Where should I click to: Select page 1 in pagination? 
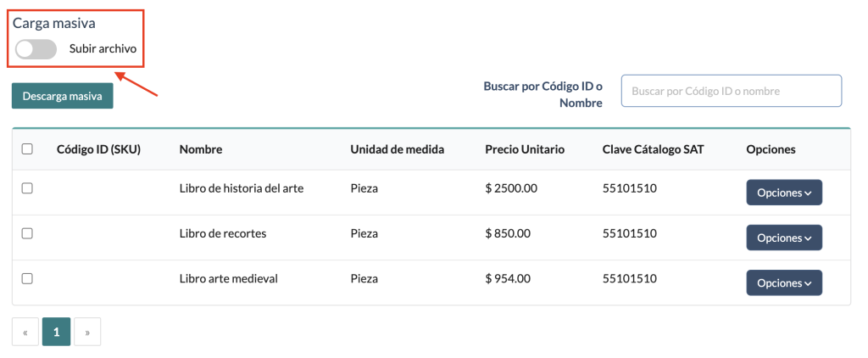(56, 333)
